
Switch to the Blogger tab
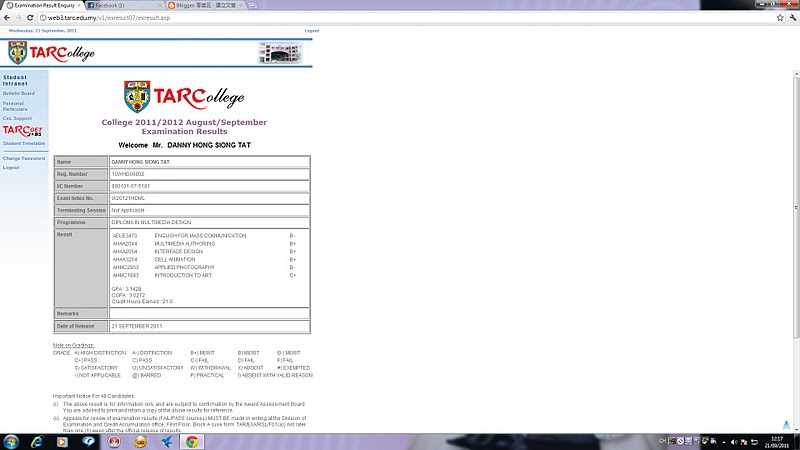[205, 5]
